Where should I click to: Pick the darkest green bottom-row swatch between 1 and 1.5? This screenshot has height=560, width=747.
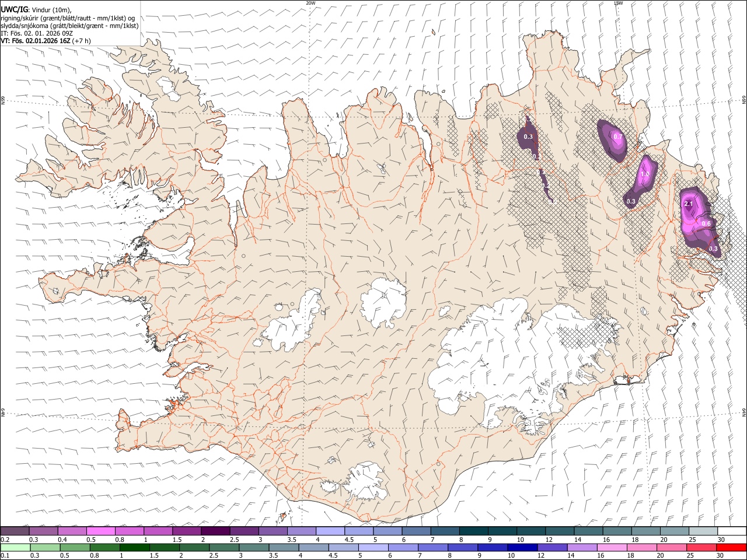pyautogui.click(x=134, y=548)
